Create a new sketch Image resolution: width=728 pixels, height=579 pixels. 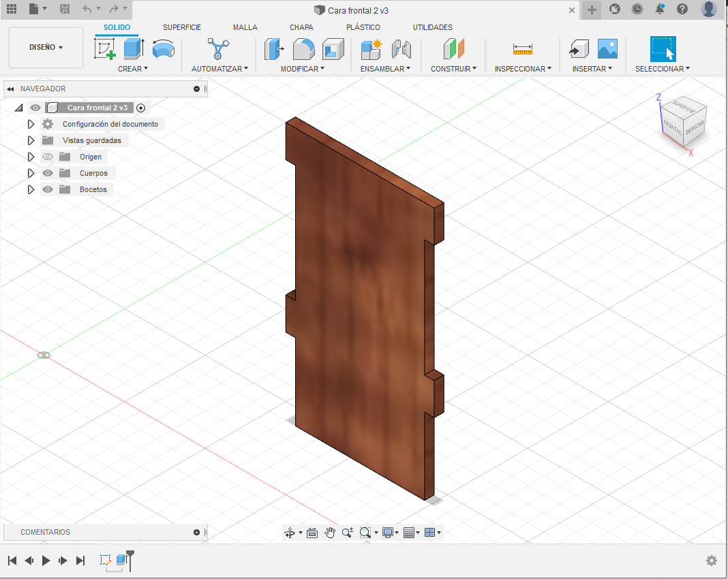(x=105, y=49)
